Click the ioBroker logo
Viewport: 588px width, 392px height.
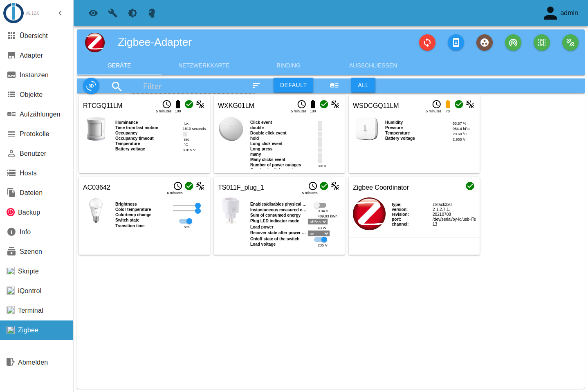click(13, 13)
